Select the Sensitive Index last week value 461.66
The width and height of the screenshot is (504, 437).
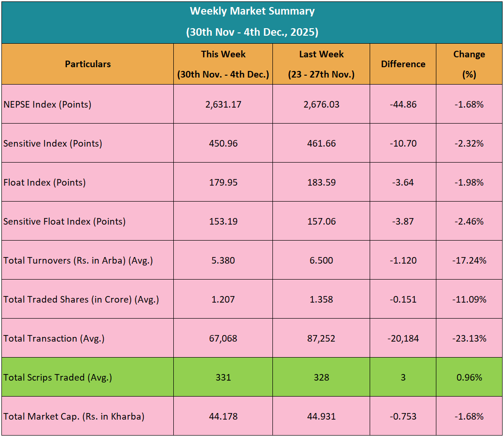point(321,143)
